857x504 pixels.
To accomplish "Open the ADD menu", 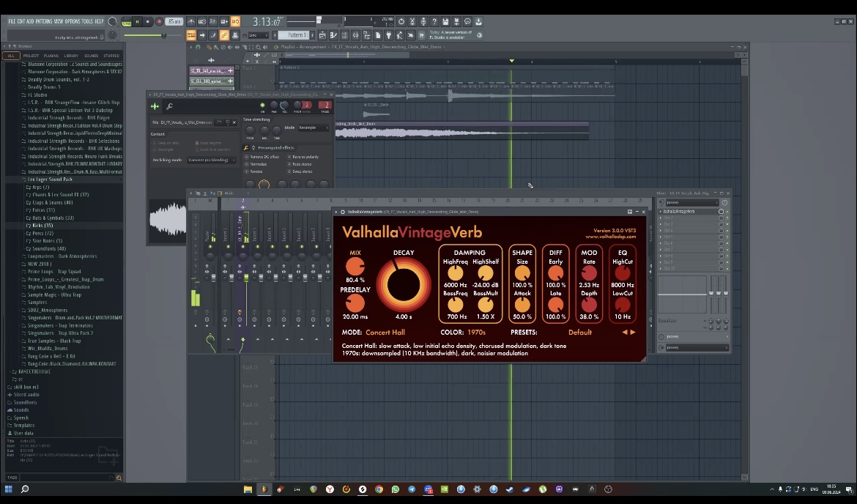I will click(x=30, y=21).
